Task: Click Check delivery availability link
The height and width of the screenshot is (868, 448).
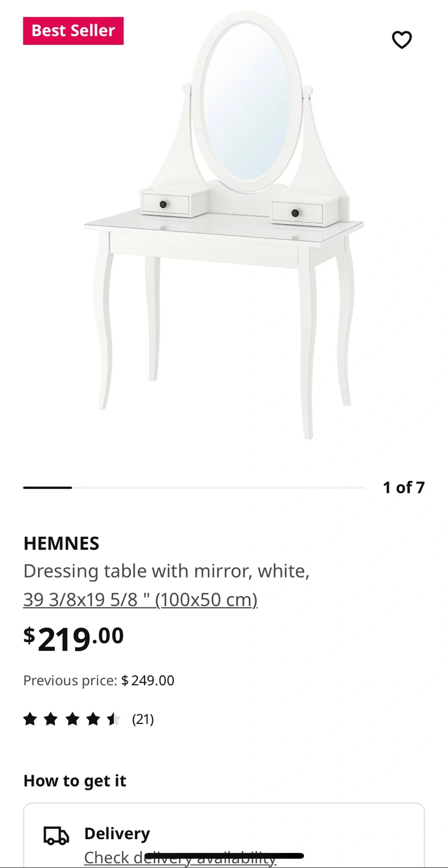Action: (180, 857)
